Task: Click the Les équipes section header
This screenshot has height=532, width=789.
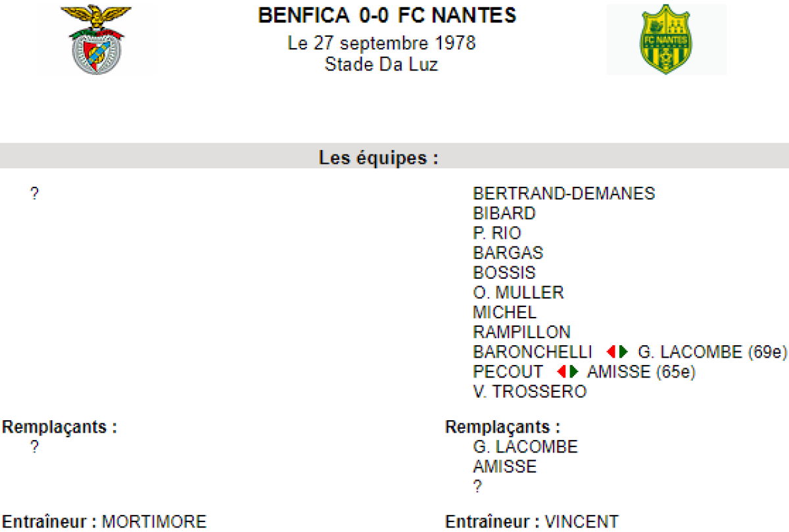Action: pyautogui.click(x=379, y=158)
